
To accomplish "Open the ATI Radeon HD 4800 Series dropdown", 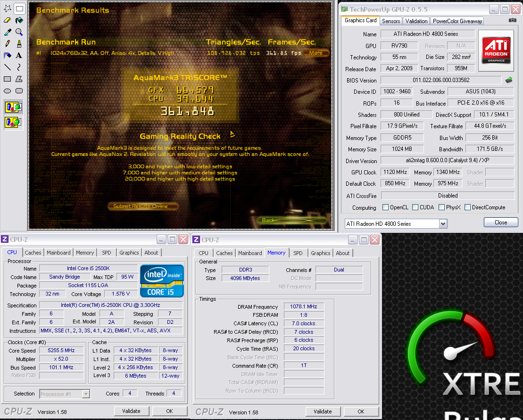I will (443, 223).
